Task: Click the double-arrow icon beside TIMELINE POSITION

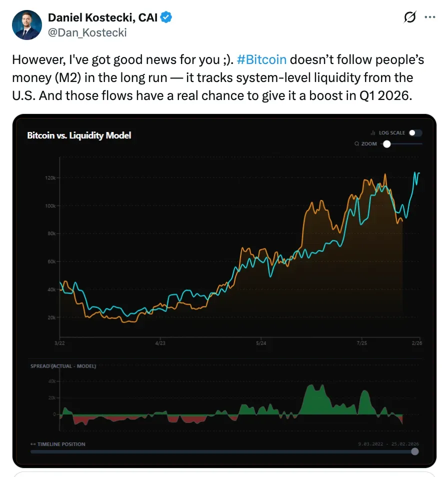Action: (x=34, y=444)
